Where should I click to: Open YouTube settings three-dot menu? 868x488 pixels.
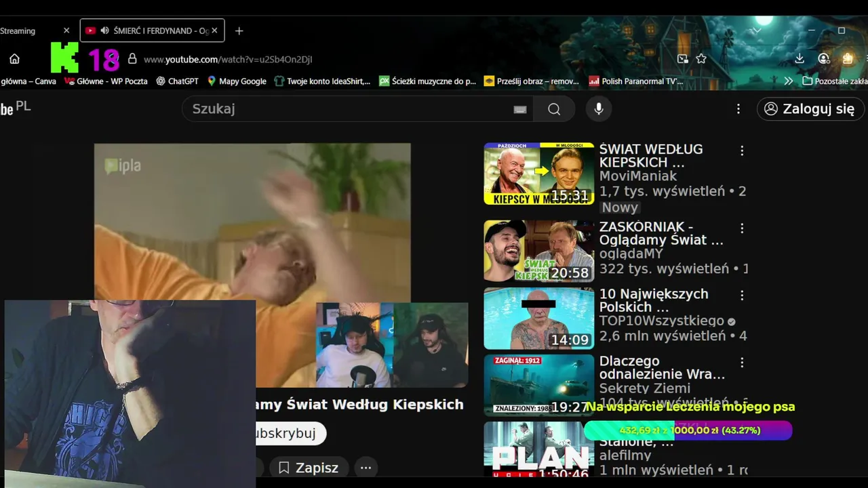(x=738, y=109)
